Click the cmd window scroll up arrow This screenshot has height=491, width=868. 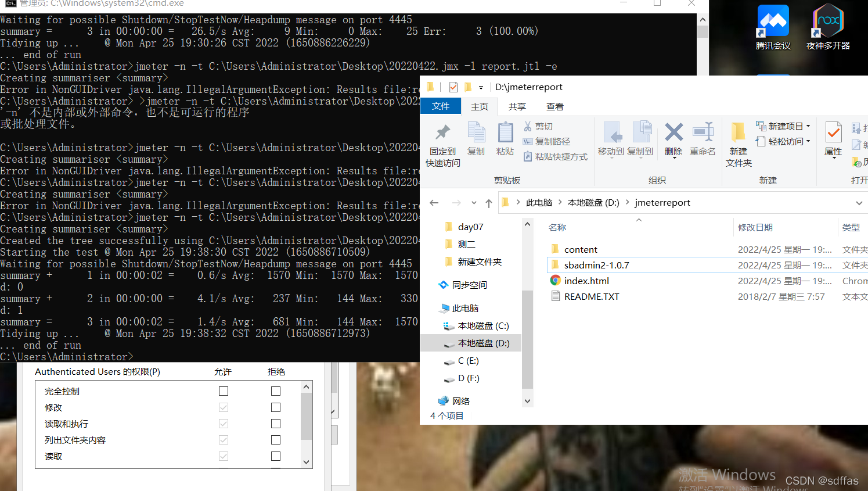(703, 19)
